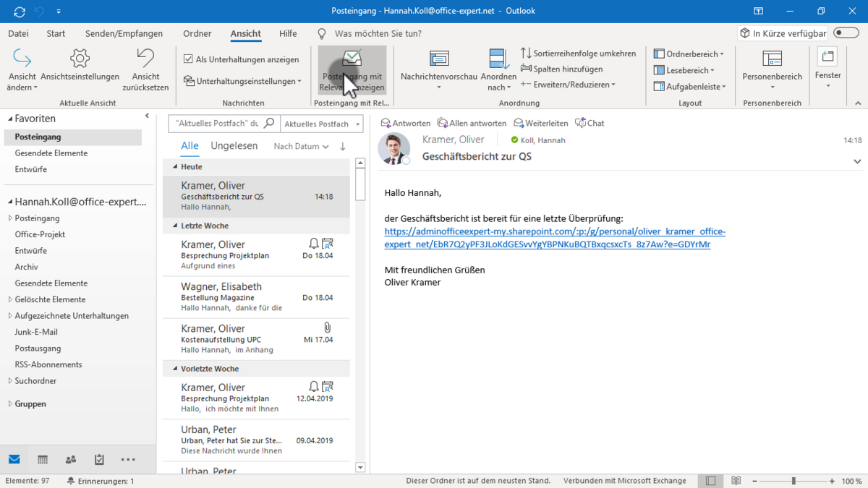The height and width of the screenshot is (488, 868).
Task: Toggle the In Kürze verfügbar switch
Action: tap(846, 33)
